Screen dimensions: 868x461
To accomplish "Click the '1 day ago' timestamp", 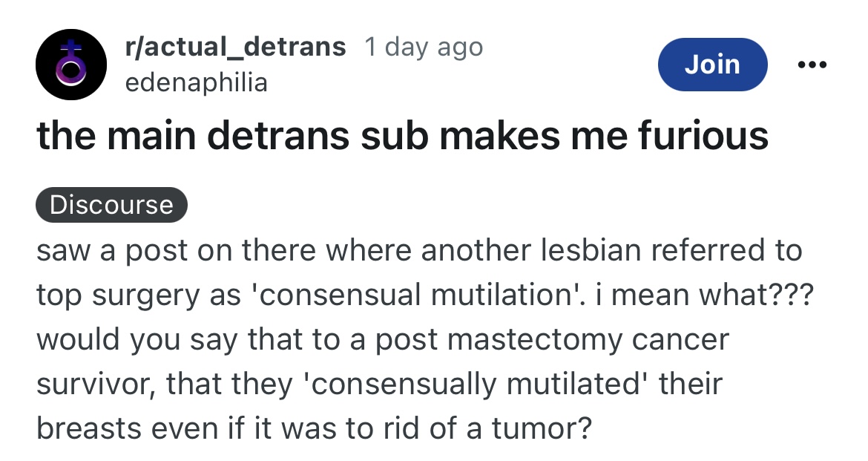I will coord(424,47).
